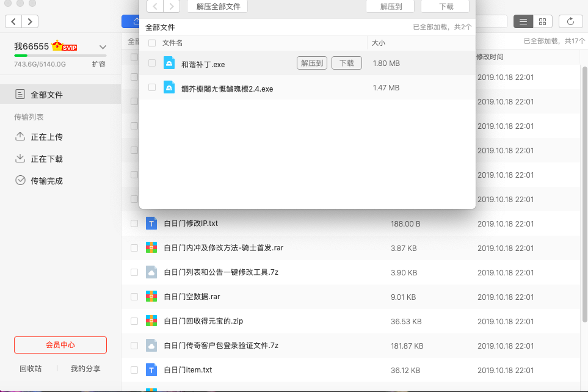The height and width of the screenshot is (392, 588).
Task: Click the 白日门列表和公告一键修改工具.7z icon
Action: tap(151, 272)
